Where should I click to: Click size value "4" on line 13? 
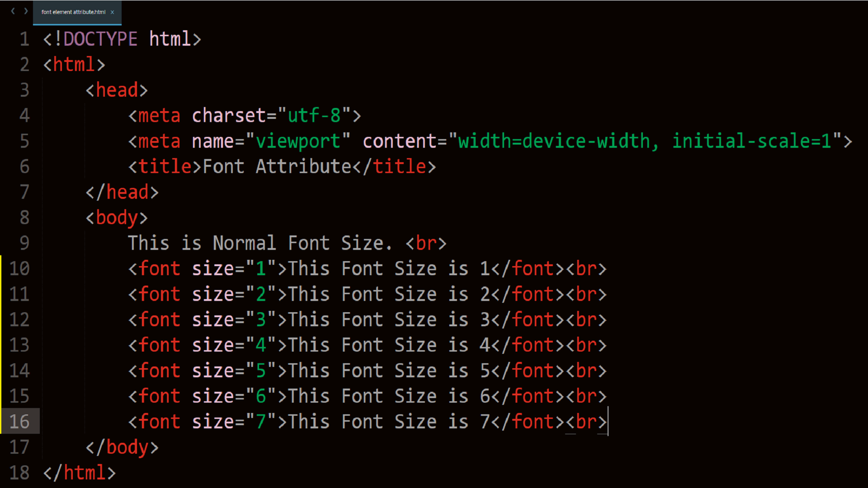click(261, 345)
